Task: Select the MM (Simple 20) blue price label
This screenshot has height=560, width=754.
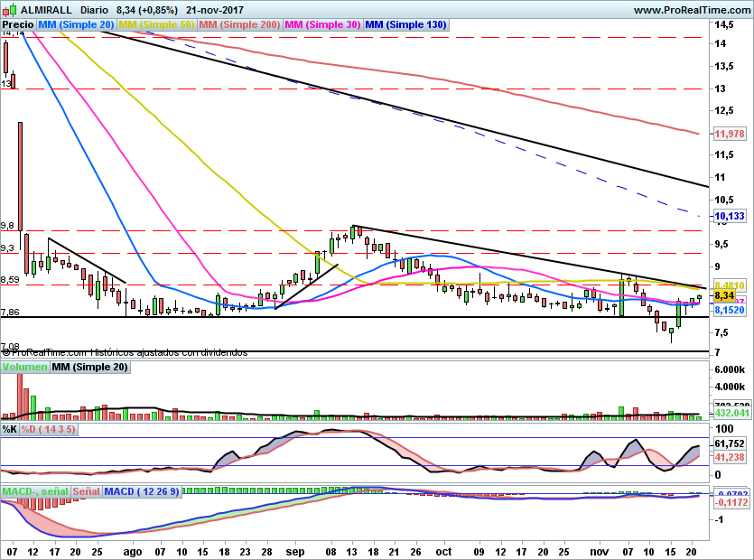Action: (x=76, y=25)
